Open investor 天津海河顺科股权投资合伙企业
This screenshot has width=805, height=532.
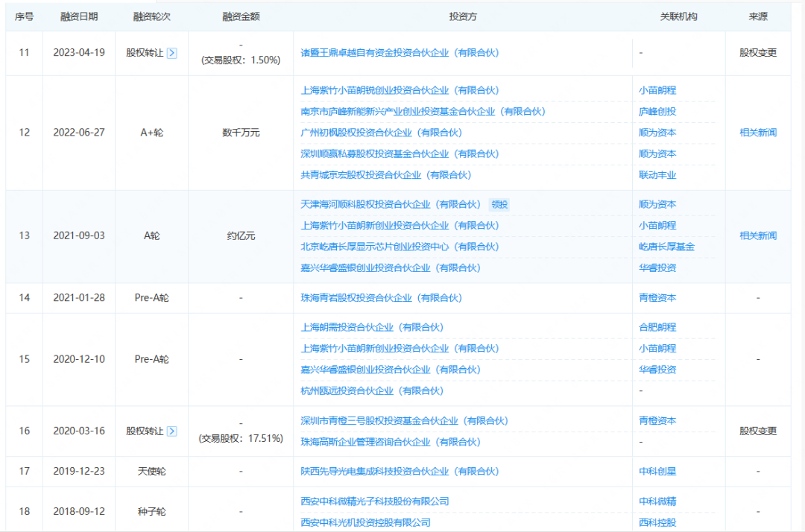click(x=391, y=204)
